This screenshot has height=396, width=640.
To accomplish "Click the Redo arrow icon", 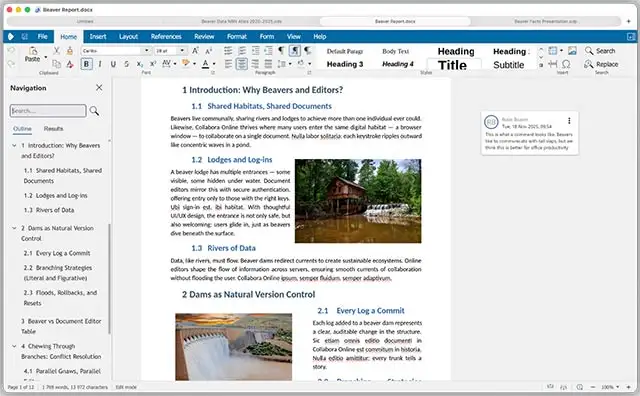I will coord(11,64).
